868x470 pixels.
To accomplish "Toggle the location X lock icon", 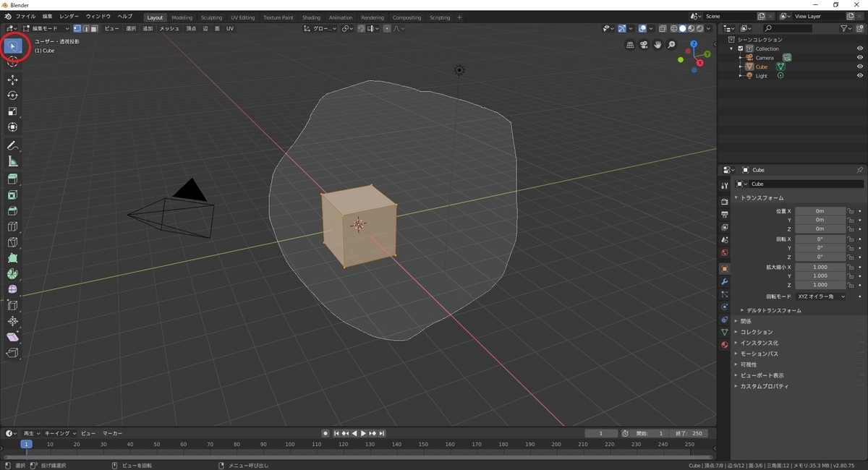I will click(851, 211).
